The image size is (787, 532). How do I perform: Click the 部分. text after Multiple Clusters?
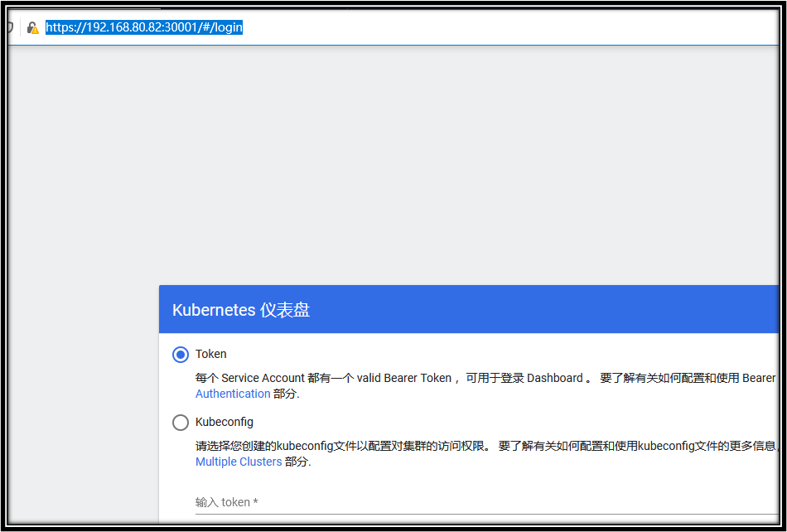(298, 462)
